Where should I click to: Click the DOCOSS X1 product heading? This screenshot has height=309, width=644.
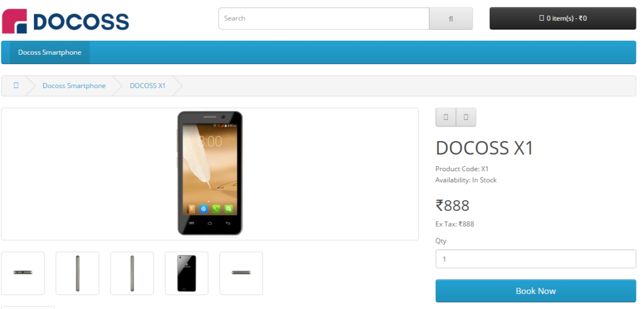point(484,148)
